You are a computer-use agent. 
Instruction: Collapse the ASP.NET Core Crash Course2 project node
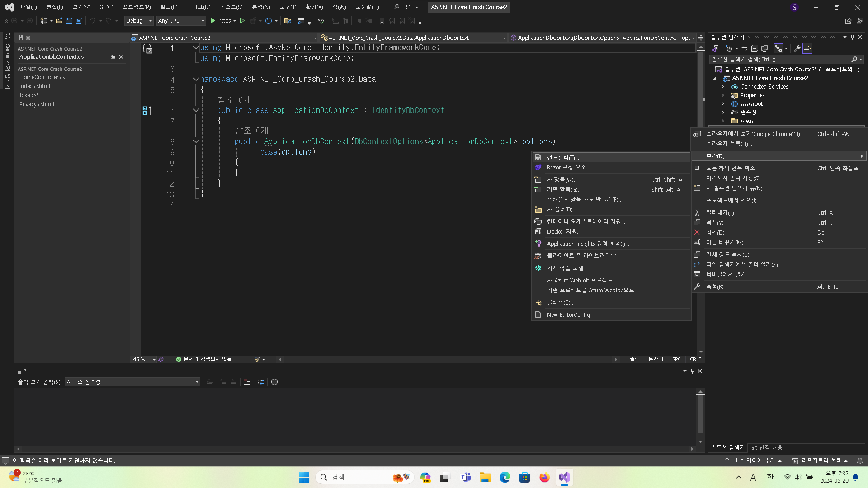715,78
